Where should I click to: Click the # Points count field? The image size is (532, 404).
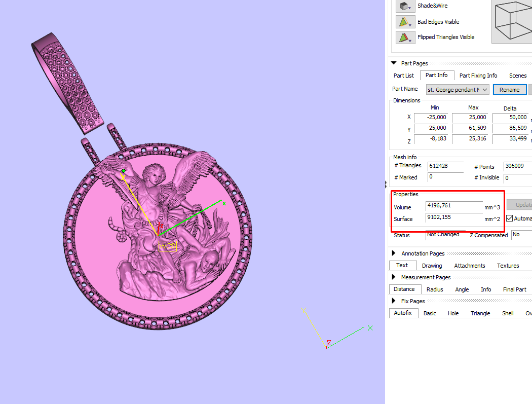click(x=518, y=166)
